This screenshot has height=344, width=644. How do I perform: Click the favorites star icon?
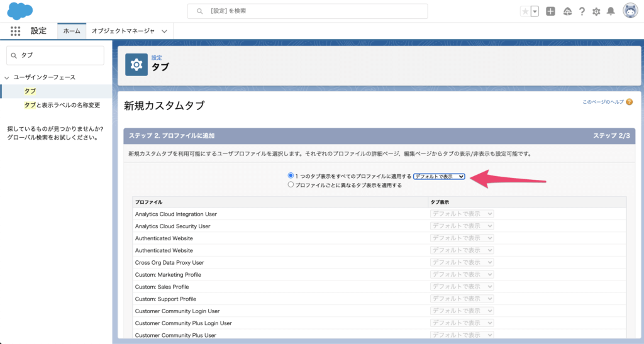(525, 11)
